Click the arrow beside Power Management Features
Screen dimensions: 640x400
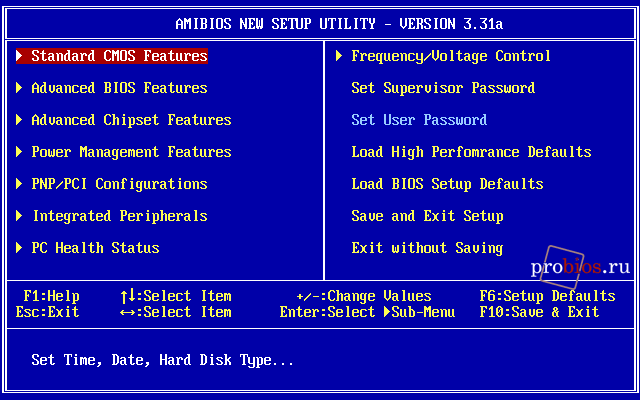pyautogui.click(x=19, y=152)
